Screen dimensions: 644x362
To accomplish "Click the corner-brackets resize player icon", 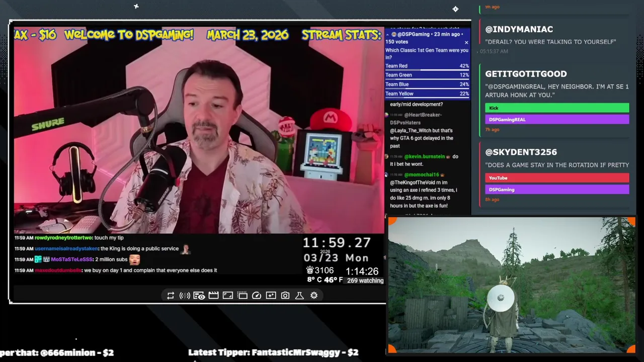I will [x=228, y=296].
